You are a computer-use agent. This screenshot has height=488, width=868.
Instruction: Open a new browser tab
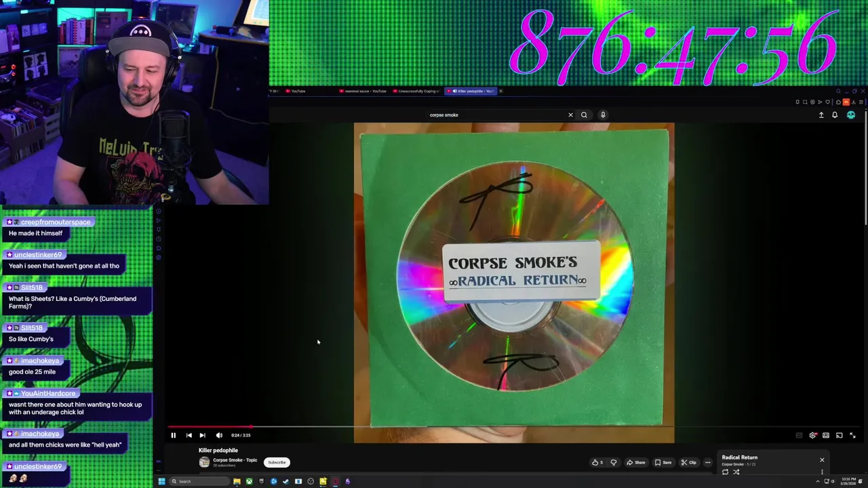tap(501, 91)
